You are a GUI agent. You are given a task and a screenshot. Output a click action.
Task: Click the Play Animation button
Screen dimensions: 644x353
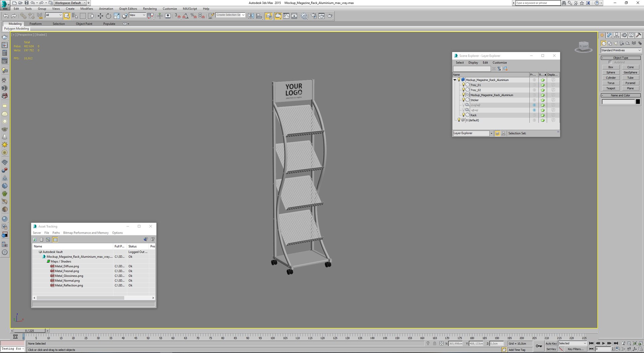[x=603, y=344]
